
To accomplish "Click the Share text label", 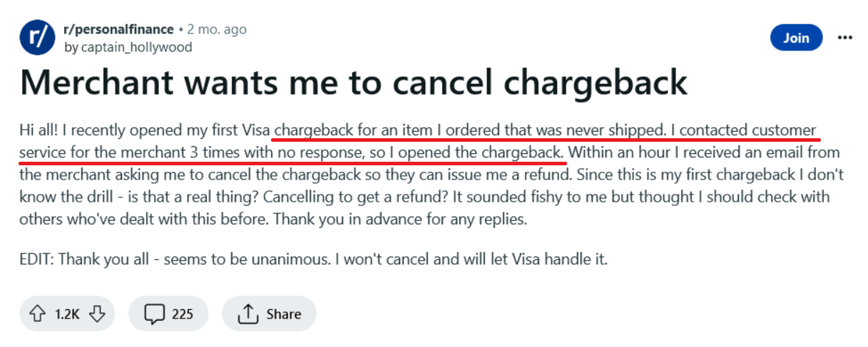I will pyautogui.click(x=283, y=314).
